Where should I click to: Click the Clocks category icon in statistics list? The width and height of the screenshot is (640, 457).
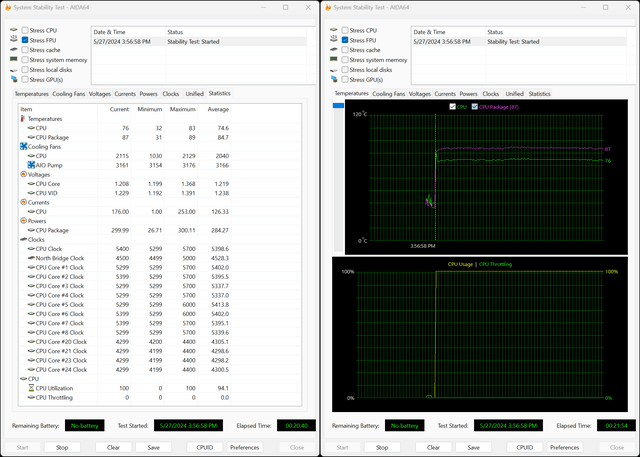23,239
